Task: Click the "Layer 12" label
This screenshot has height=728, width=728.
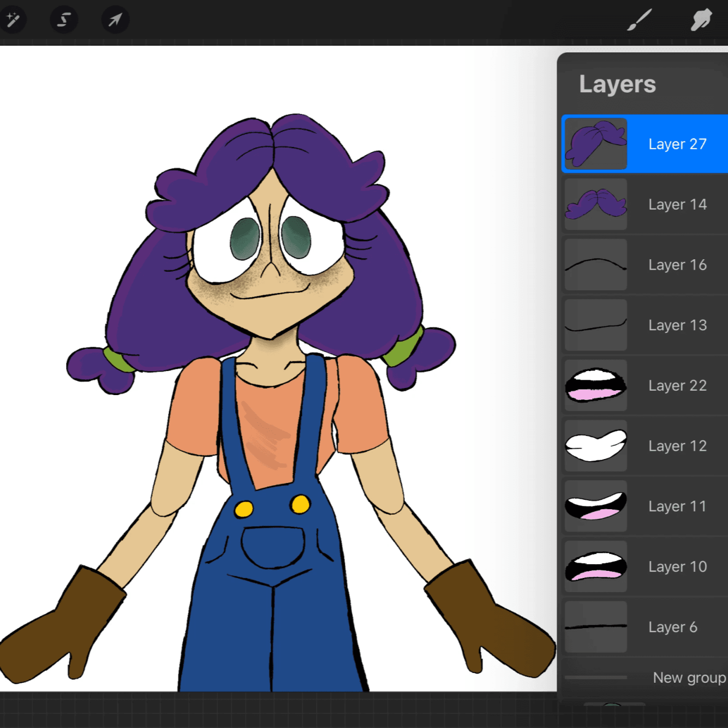Action: (x=677, y=446)
